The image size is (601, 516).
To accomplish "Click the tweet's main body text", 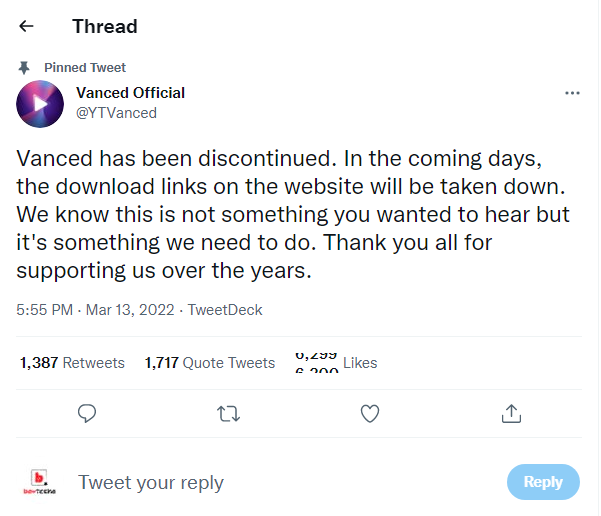I will [290, 215].
